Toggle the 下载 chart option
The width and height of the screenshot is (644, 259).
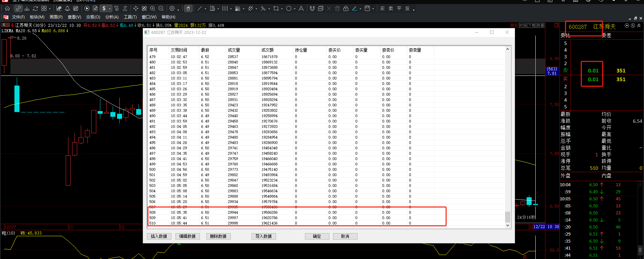tap(532, 25)
